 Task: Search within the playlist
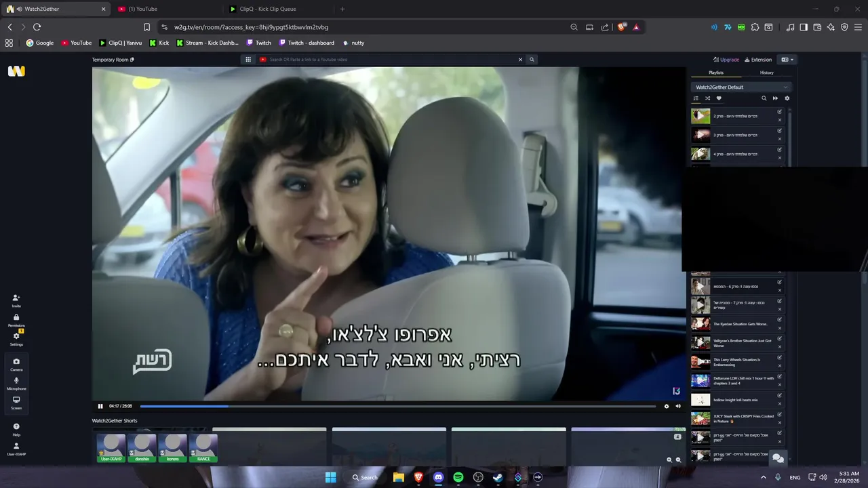point(764,98)
